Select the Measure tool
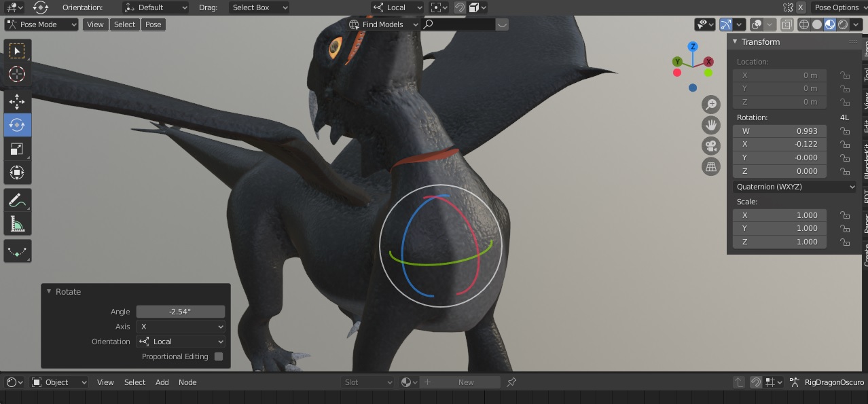 (17, 223)
